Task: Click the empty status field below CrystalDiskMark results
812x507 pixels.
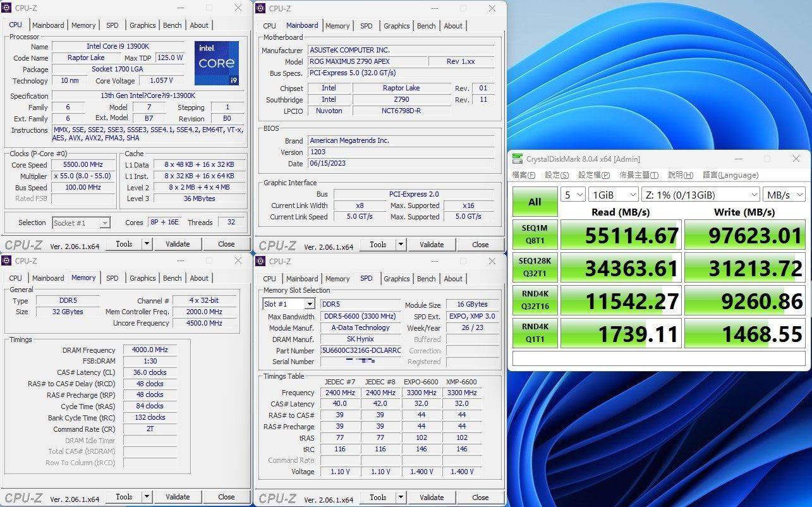Action: pyautogui.click(x=659, y=358)
